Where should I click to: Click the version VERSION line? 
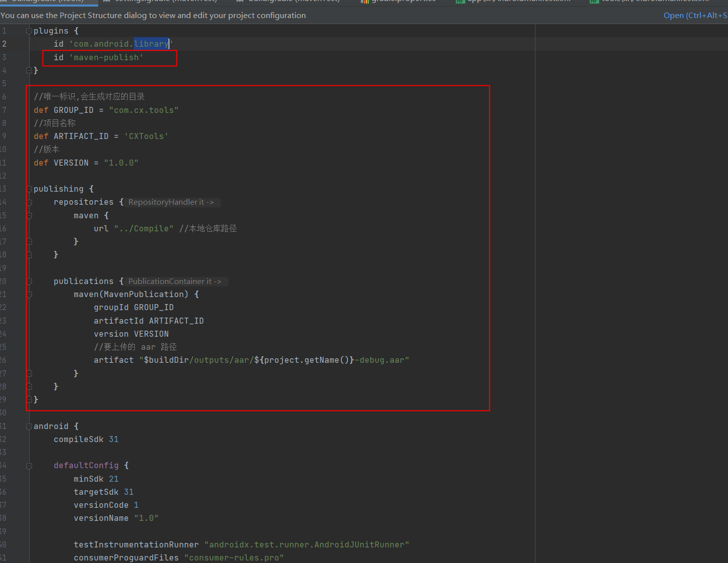(x=131, y=334)
